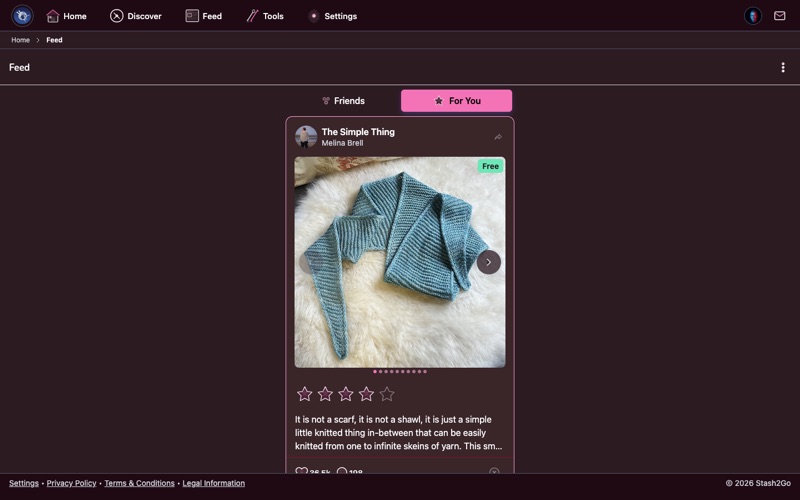Open the footer Settings link
This screenshot has width=800, height=500.
23,483
